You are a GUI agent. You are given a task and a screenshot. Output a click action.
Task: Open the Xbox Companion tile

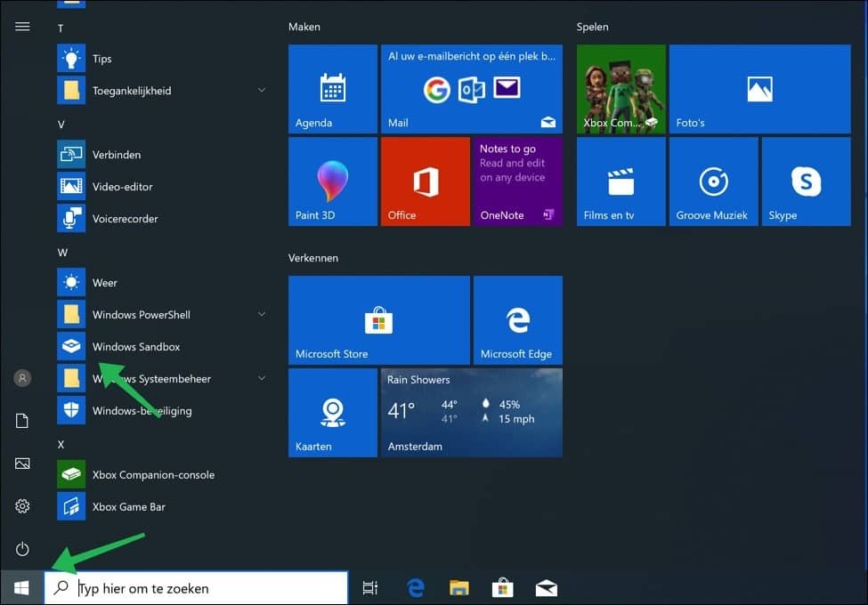621,89
